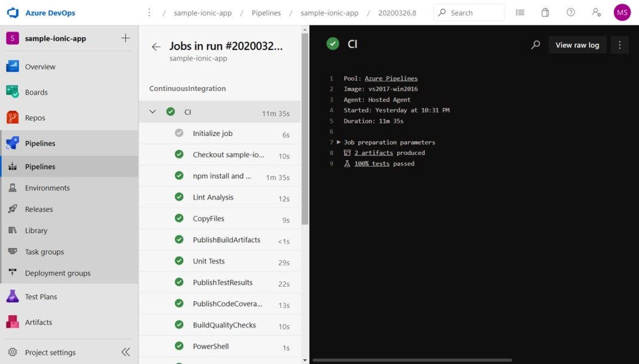Open the Artifacts section

pyautogui.click(x=38, y=322)
